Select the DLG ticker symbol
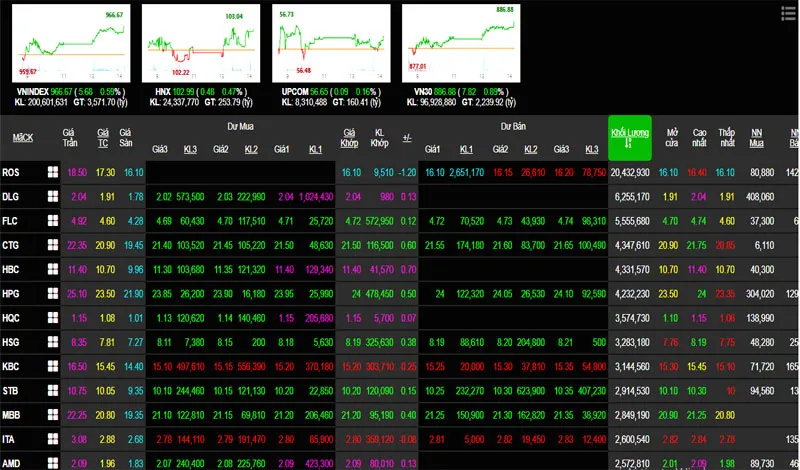 (10, 196)
